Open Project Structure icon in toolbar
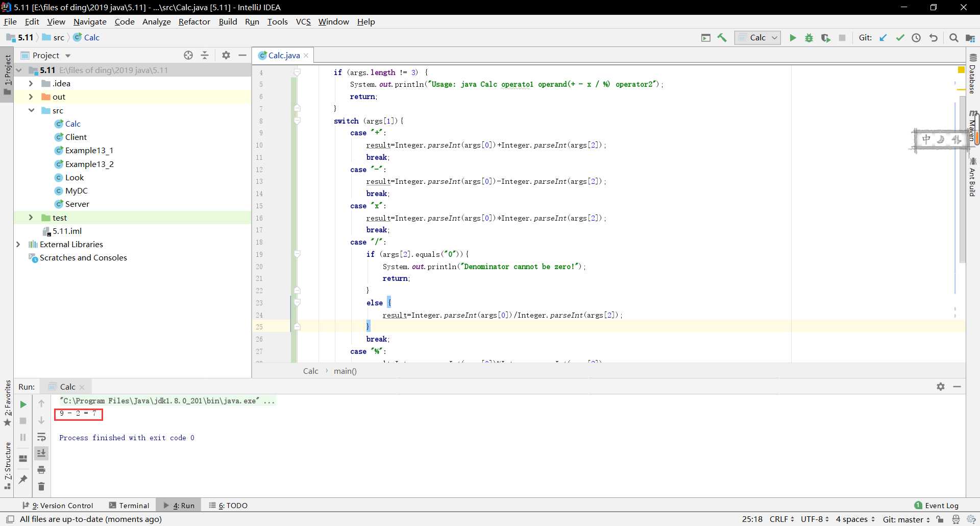Viewport: 980px width, 526px height. coord(970,38)
